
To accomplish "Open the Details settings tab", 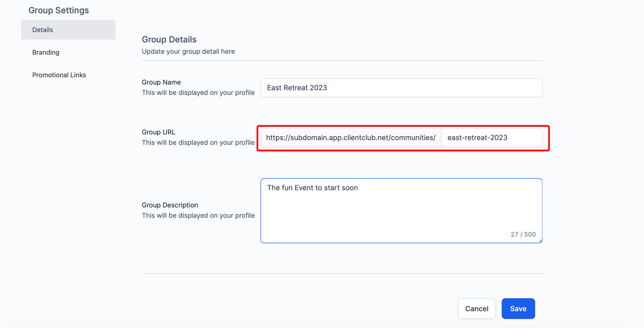I will pyautogui.click(x=68, y=30).
